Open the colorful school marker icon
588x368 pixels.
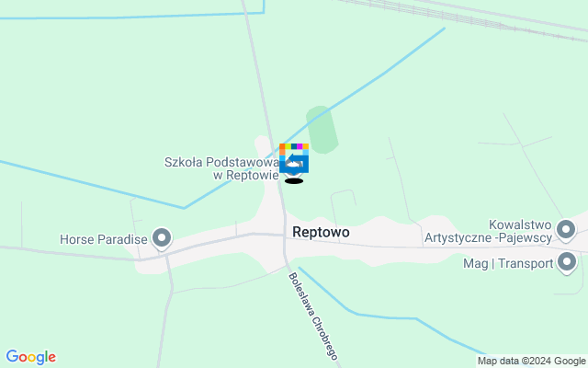294,158
